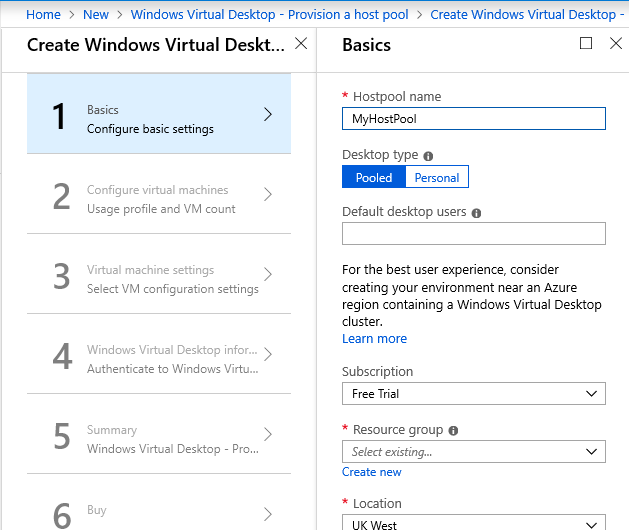This screenshot has height=530, width=629.
Task: Open the Desktop type info icon
Action: (x=428, y=156)
